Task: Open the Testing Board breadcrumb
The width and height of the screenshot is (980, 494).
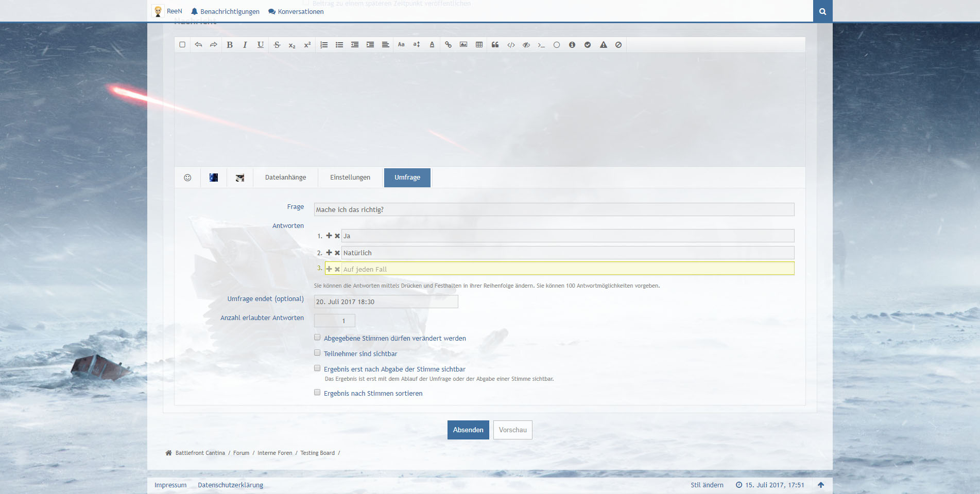Action: tap(317, 453)
